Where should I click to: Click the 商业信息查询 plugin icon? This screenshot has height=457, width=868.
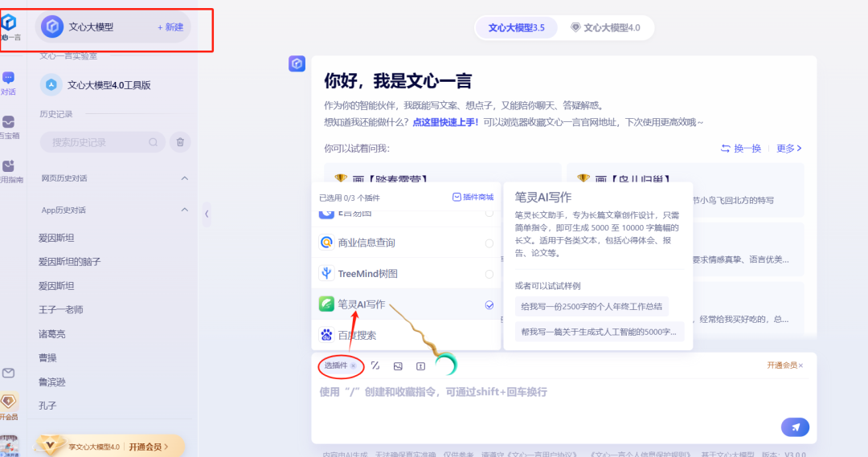pos(326,243)
